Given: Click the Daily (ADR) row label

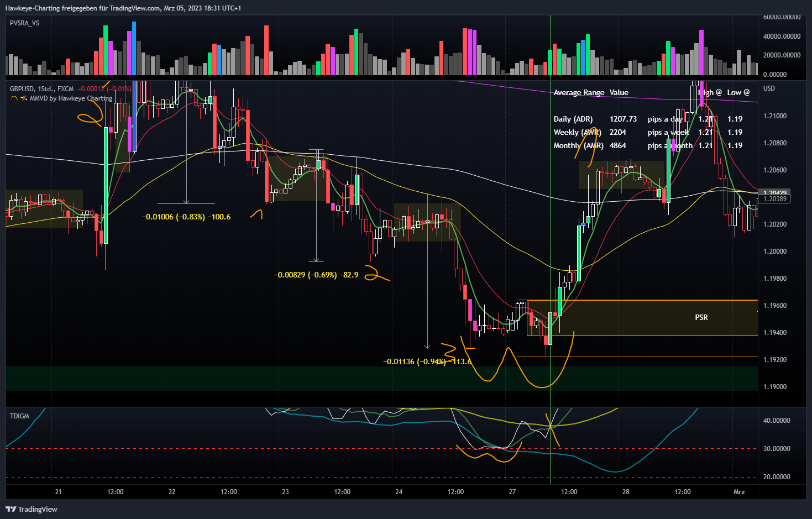Looking at the screenshot, I should click(x=573, y=119).
